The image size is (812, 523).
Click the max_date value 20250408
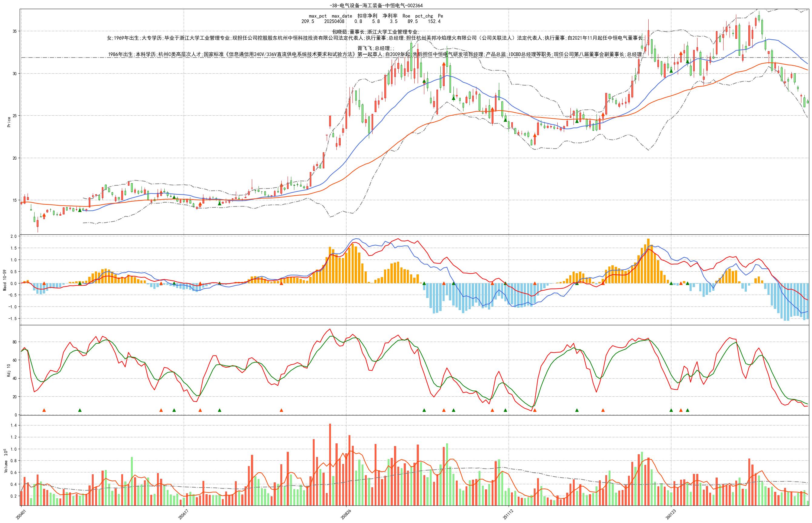334,22
